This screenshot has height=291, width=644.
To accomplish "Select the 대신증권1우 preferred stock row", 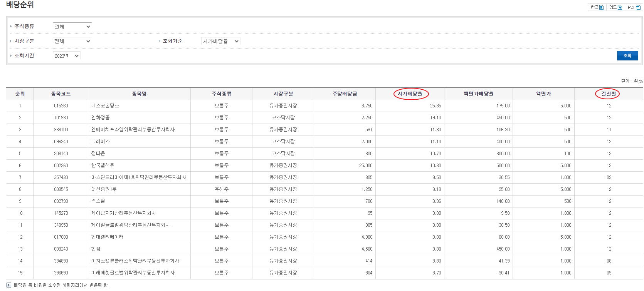I will coord(104,189).
